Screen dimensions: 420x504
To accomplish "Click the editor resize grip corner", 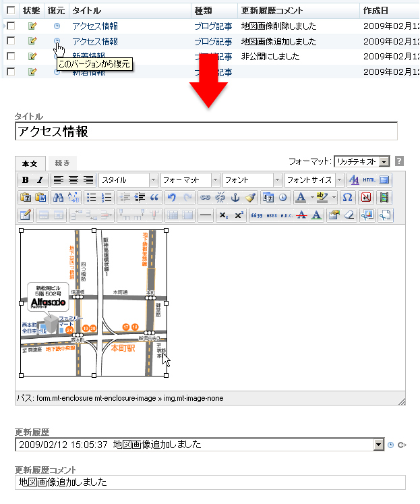I will [402, 401].
